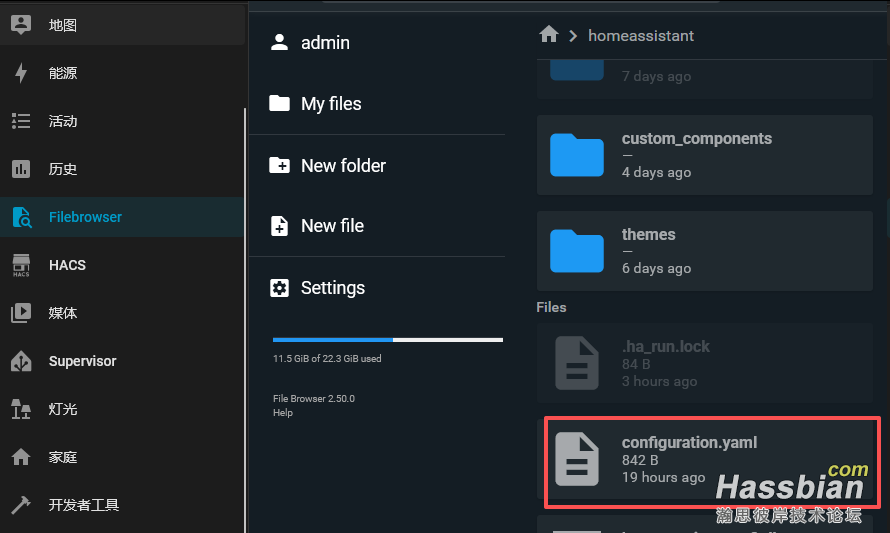Create a New file
Viewport: 890px width, 533px height.
pyautogui.click(x=332, y=226)
